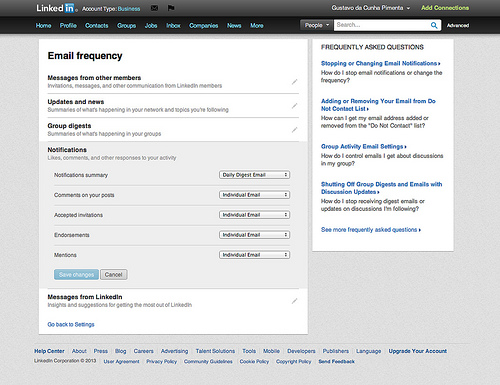Click Add Connections link
Screen dimensions: 500x385
[x=445, y=8]
